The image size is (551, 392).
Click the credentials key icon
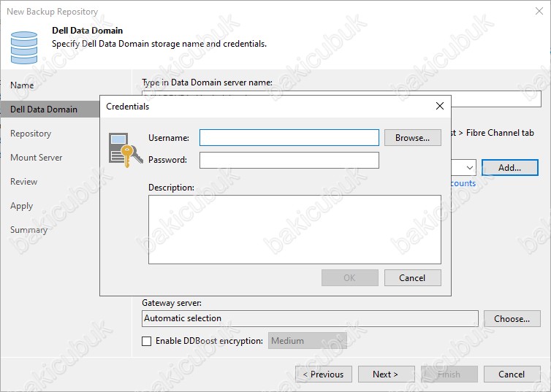[x=126, y=150]
